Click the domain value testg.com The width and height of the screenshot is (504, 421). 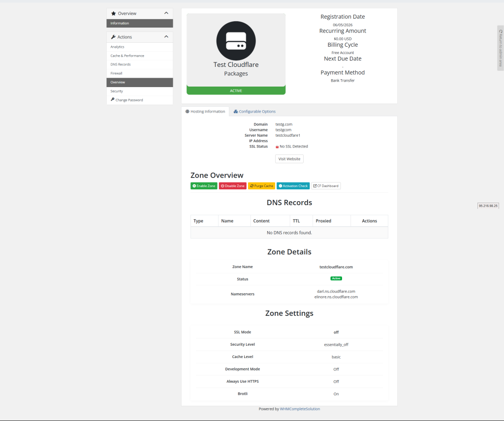pos(284,124)
